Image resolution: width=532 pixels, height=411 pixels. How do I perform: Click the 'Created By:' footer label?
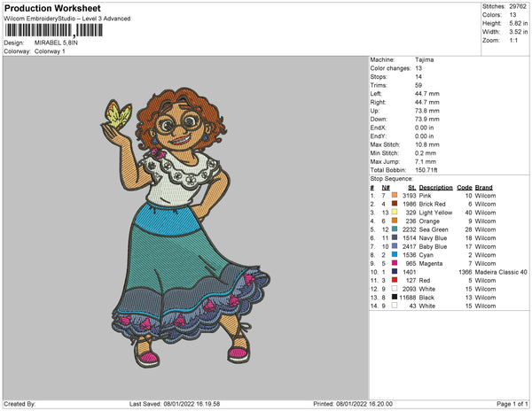pos(20,404)
